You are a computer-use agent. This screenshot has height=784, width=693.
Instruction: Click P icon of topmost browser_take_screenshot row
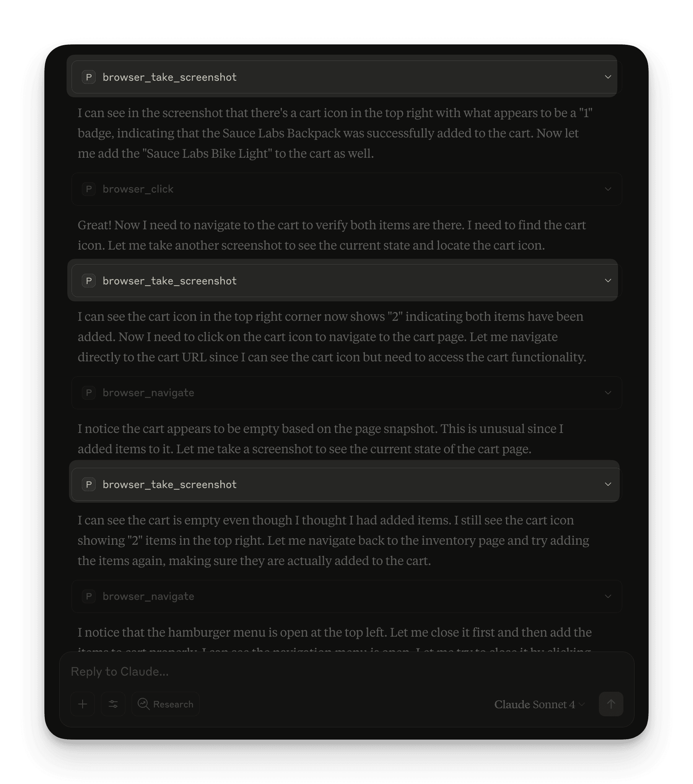(x=89, y=77)
